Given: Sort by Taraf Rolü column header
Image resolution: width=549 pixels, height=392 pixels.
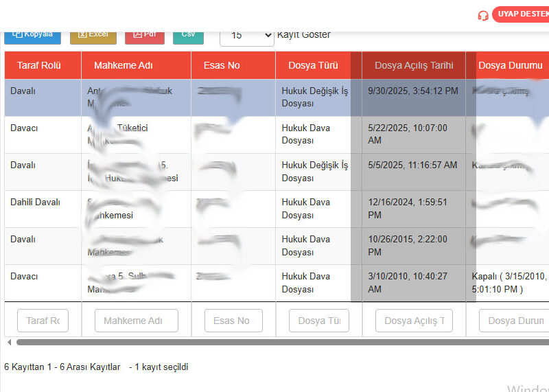Looking at the screenshot, I should click(x=39, y=65).
